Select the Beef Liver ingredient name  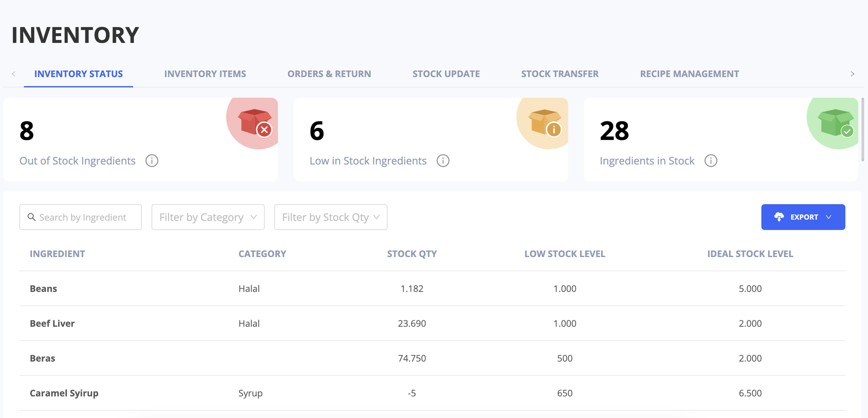(x=52, y=323)
